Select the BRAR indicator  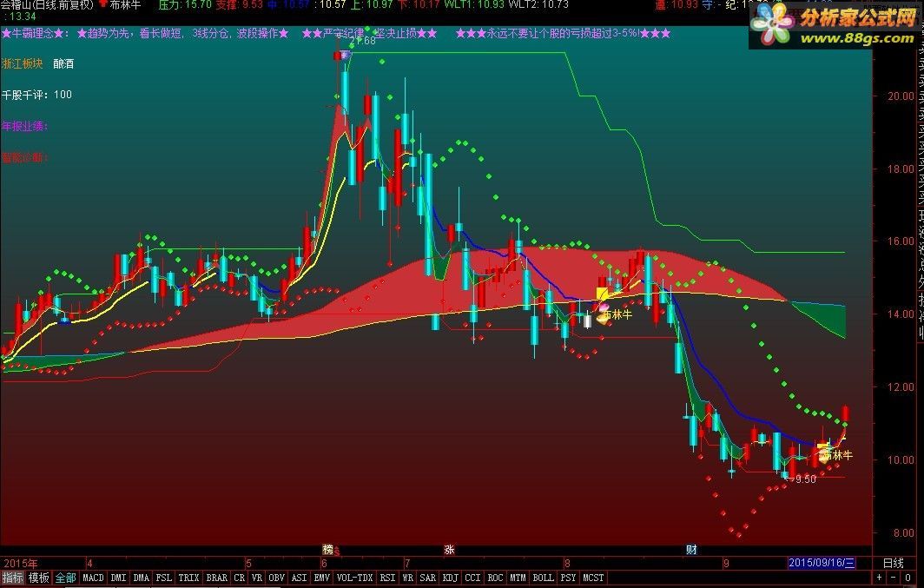point(217,578)
